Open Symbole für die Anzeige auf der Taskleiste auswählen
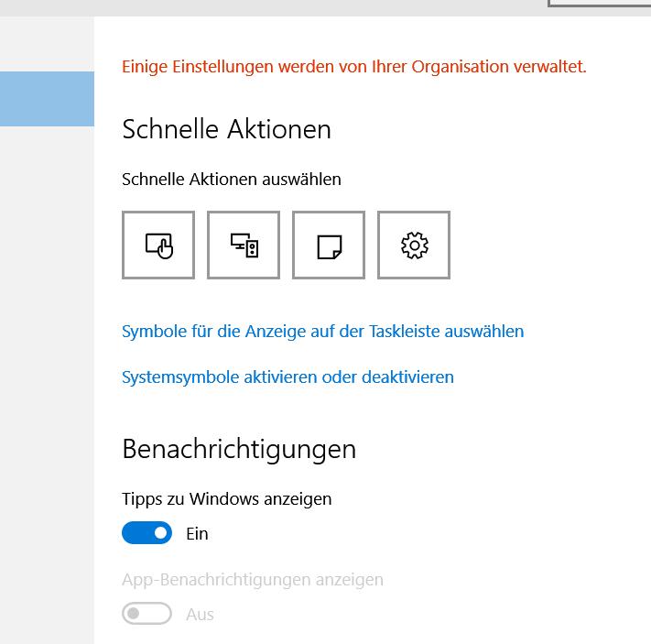This screenshot has height=644, width=651. 322,332
